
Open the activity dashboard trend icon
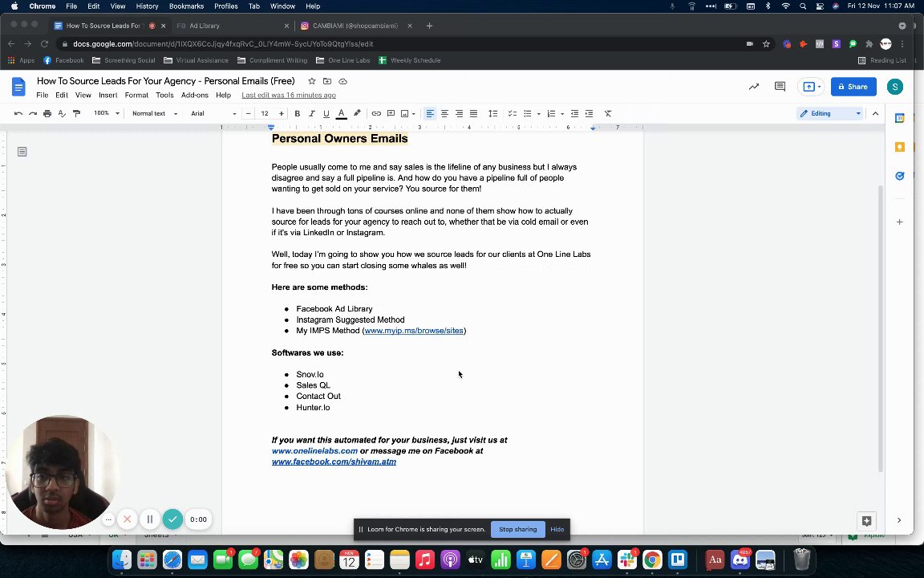coord(754,87)
